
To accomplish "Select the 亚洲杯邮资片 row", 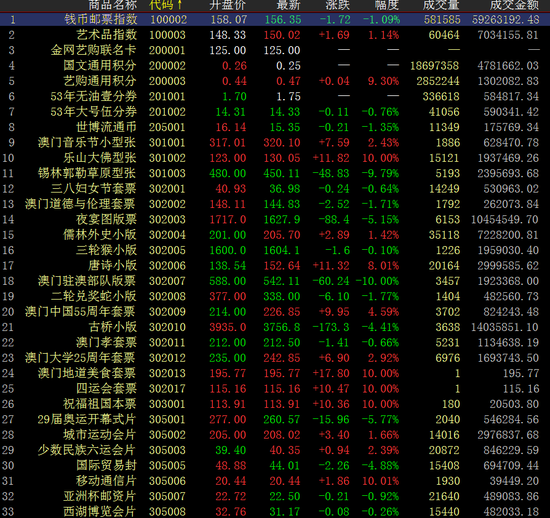I will [x=275, y=496].
